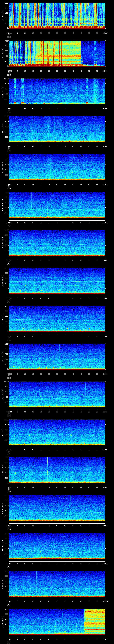Screen dimensions: 114x644
Task: Click the spectrogram panel starting at 5:47:00
Action: click(x=57, y=129)
